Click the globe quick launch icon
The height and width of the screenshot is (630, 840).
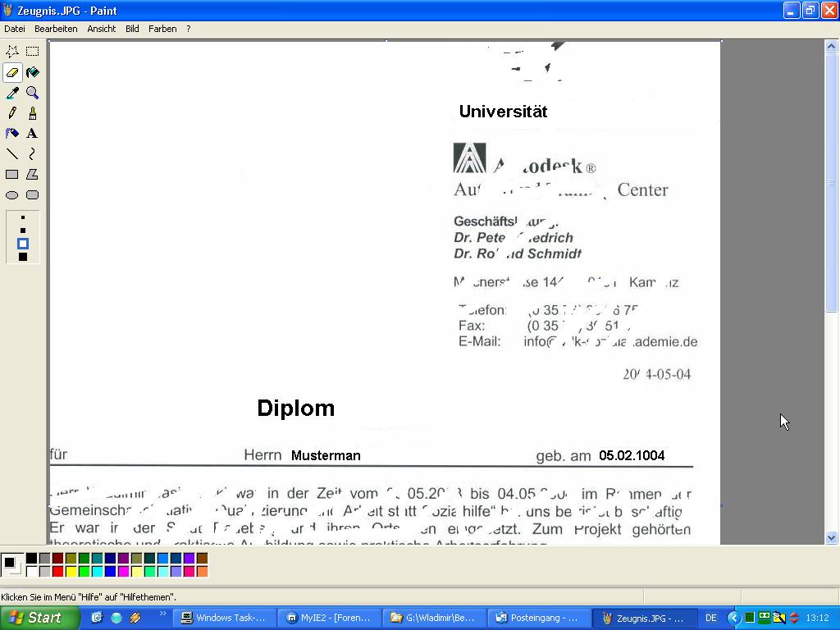(116, 618)
